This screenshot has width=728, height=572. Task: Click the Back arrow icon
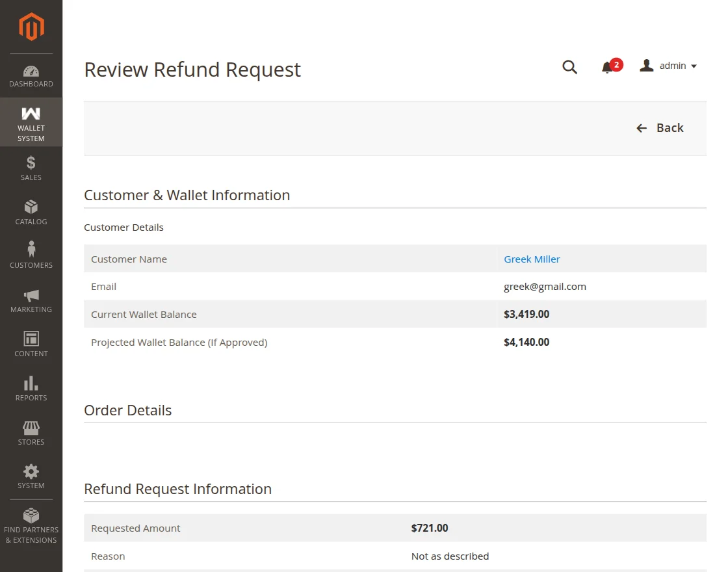[x=642, y=128]
